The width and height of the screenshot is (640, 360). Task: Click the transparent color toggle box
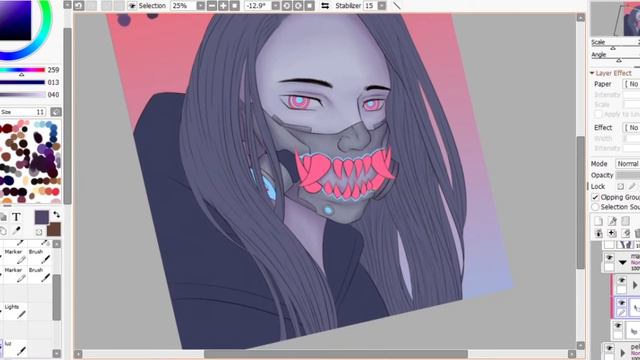tap(39, 232)
